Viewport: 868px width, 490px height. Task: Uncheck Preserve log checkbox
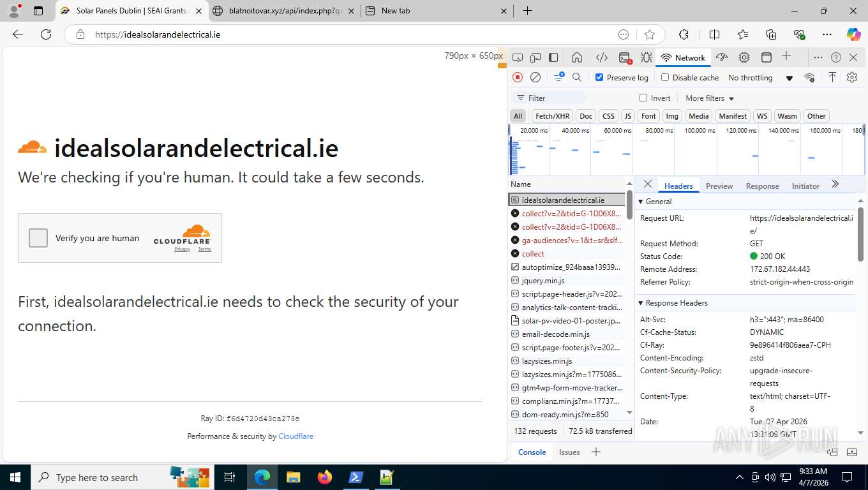(599, 77)
